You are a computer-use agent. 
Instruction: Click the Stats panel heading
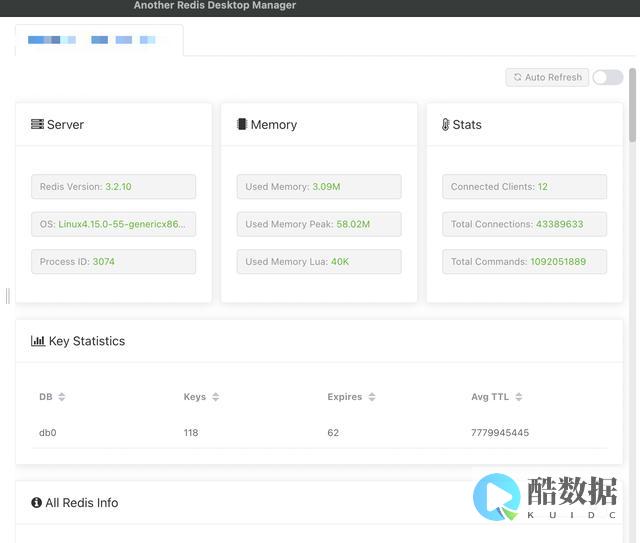click(x=467, y=125)
